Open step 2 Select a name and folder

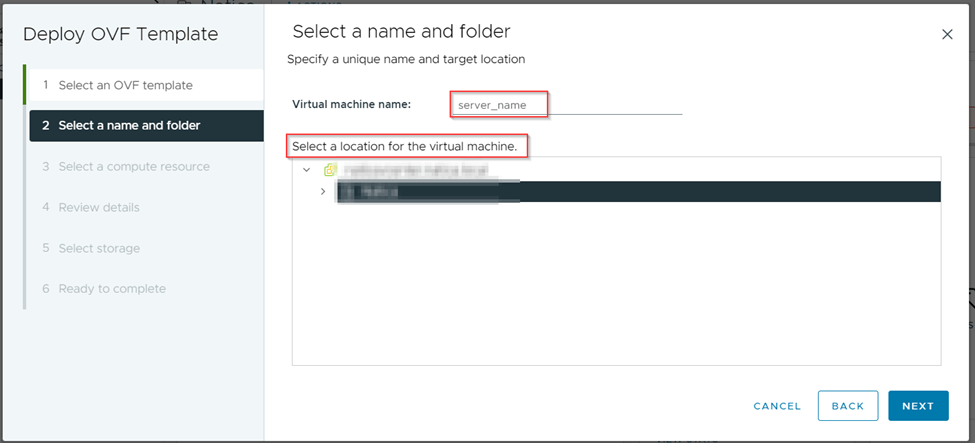pos(129,126)
